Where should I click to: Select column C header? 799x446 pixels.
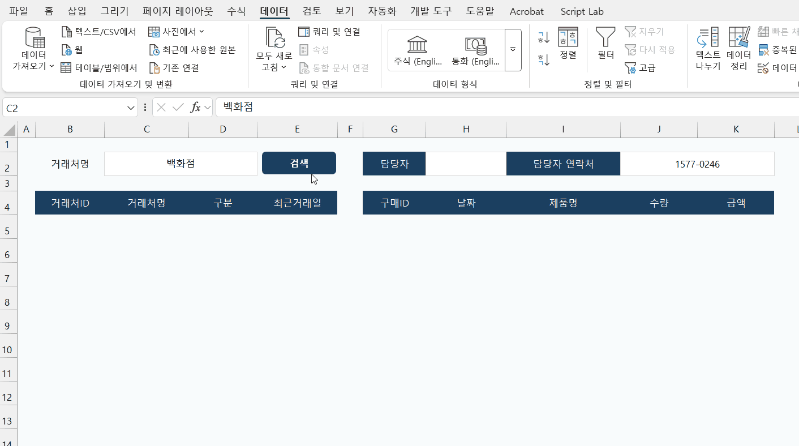pyautogui.click(x=146, y=129)
